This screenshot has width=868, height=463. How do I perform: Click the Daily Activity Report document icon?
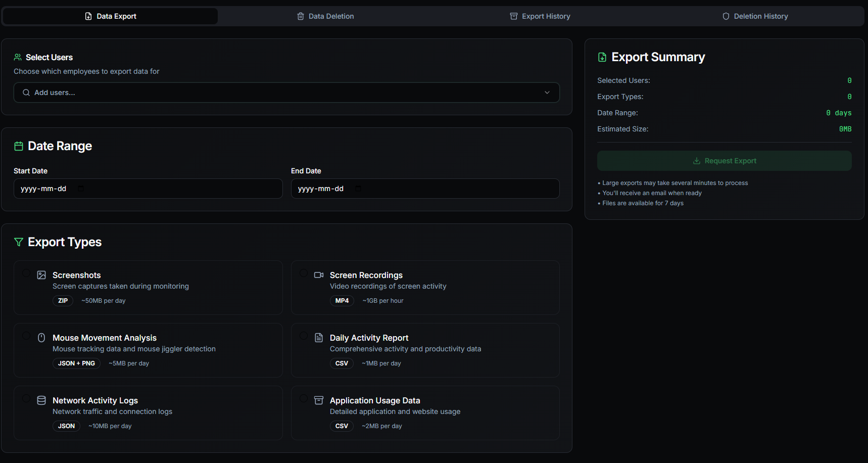[319, 338]
